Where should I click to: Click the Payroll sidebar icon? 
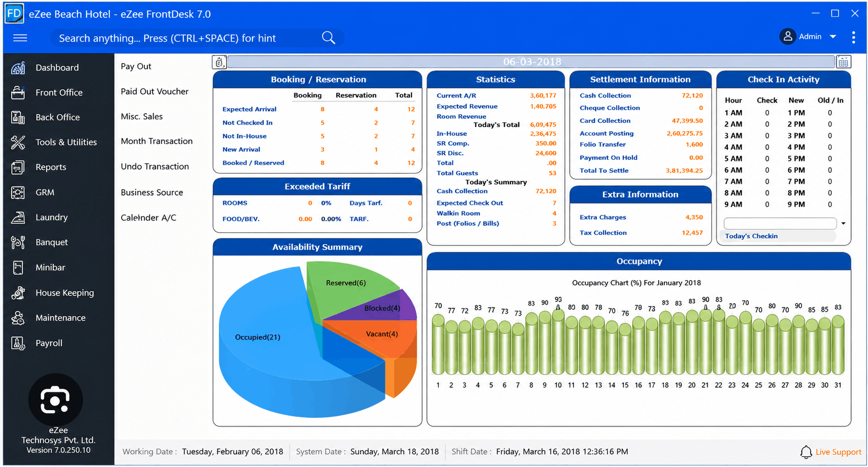pos(18,343)
